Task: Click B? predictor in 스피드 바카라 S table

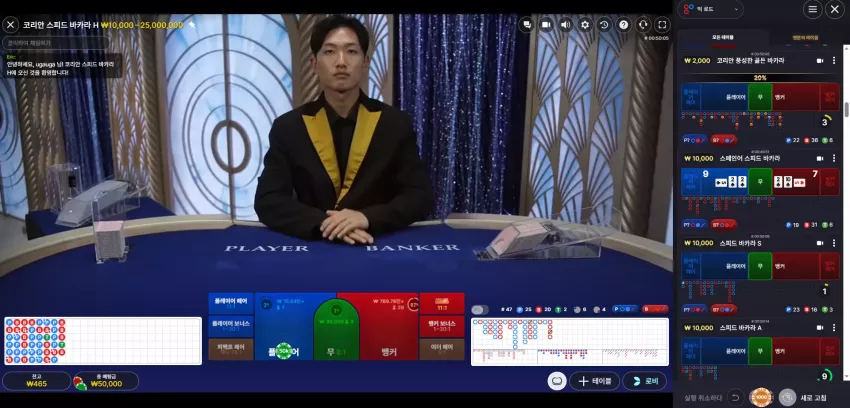Action: coord(724,309)
